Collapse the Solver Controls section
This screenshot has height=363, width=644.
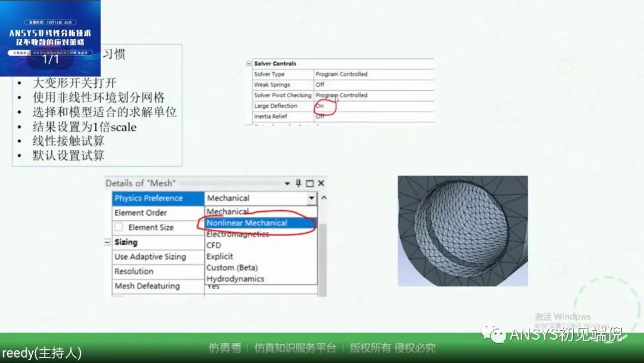[x=249, y=63]
